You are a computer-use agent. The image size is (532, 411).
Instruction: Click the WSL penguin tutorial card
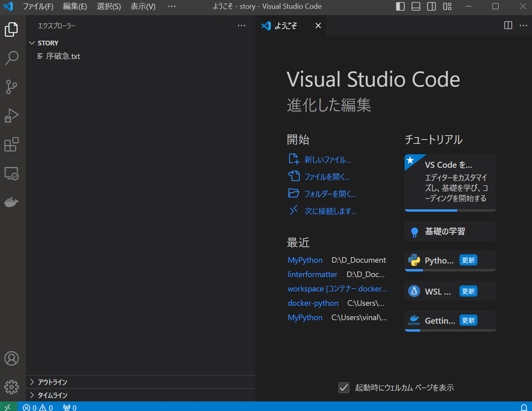point(450,291)
